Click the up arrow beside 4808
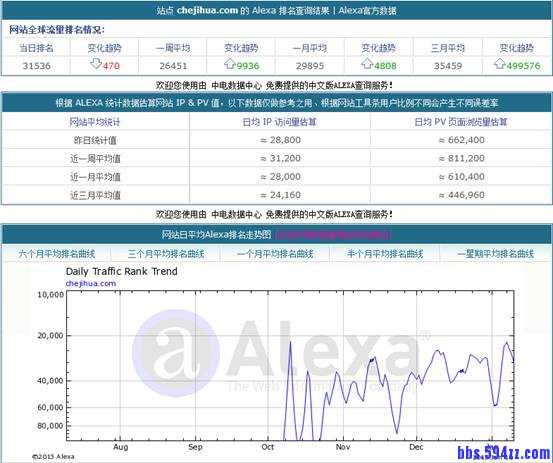553x463 pixels. (367, 64)
